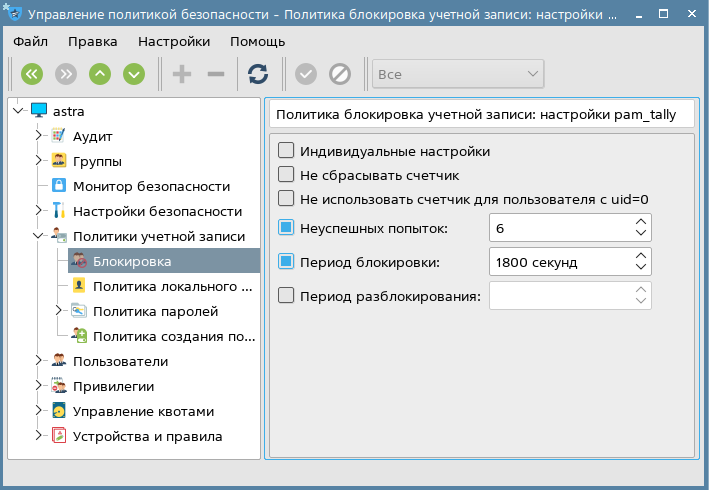This screenshot has width=709, height=490.
Task: Click the Настройки безопасности tools icon
Action: [x=58, y=210]
